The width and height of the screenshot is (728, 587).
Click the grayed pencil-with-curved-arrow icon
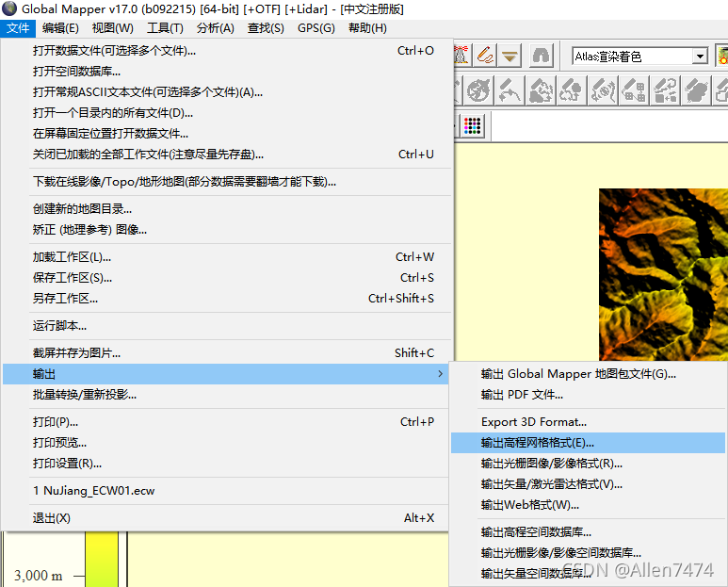(665, 90)
